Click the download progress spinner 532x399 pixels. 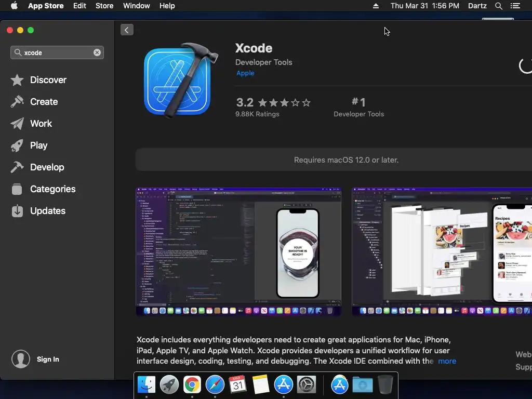pyautogui.click(x=525, y=65)
